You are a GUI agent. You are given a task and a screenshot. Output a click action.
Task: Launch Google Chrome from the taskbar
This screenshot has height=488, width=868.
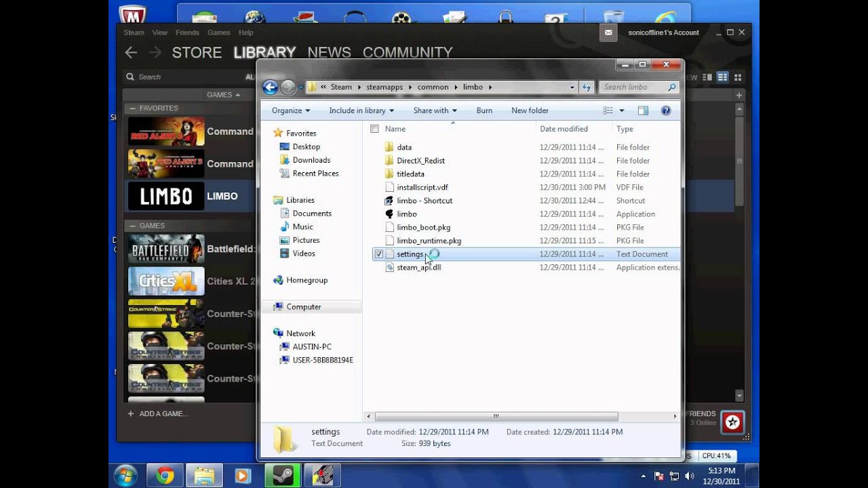coord(164,476)
